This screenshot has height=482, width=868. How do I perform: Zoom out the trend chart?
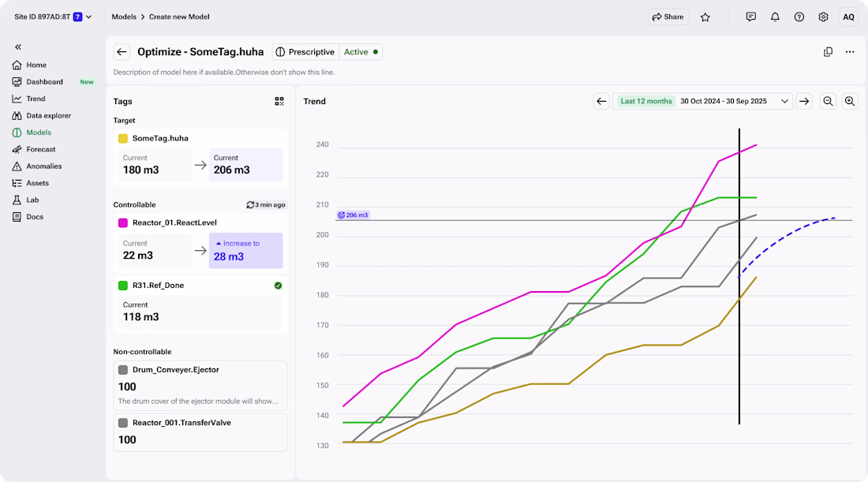pyautogui.click(x=828, y=101)
